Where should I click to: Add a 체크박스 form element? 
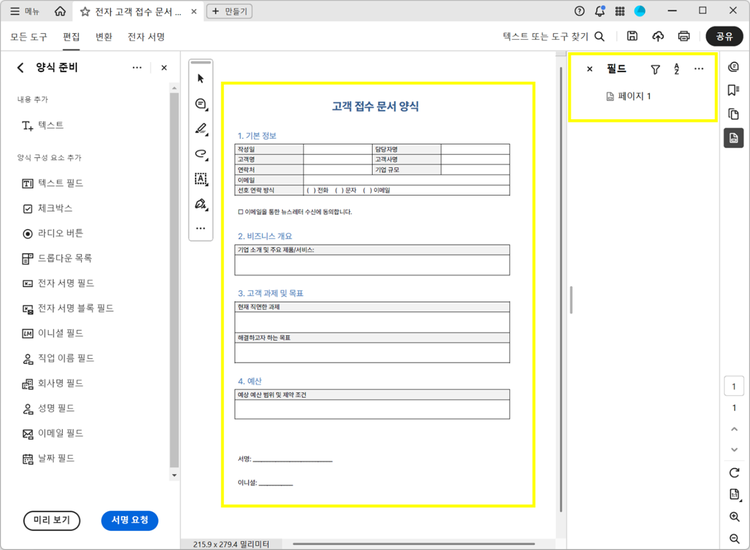point(47,209)
